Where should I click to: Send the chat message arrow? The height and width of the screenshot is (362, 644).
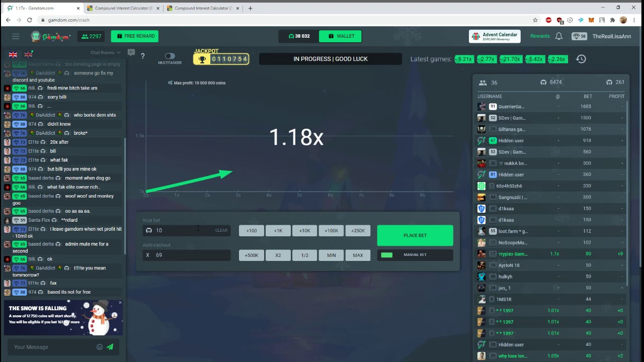(x=110, y=347)
